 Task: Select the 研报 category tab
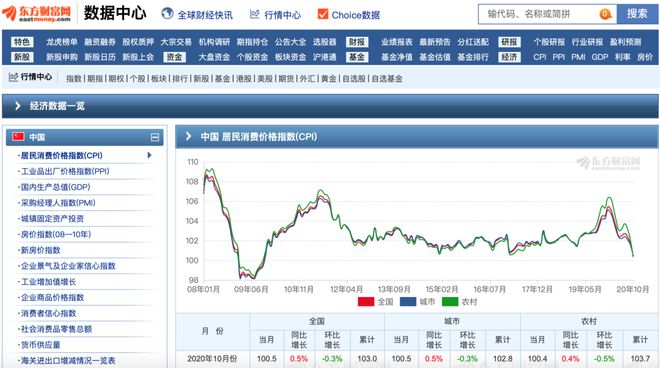pos(509,42)
